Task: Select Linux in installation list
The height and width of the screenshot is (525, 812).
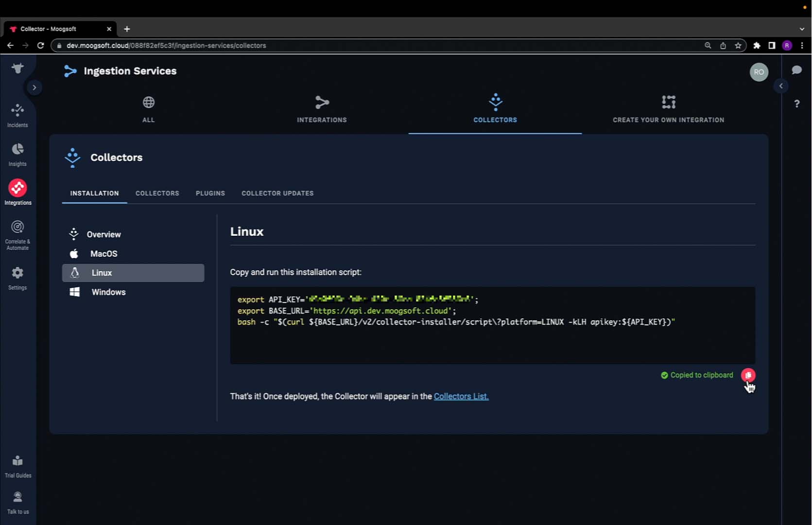Action: [x=133, y=273]
